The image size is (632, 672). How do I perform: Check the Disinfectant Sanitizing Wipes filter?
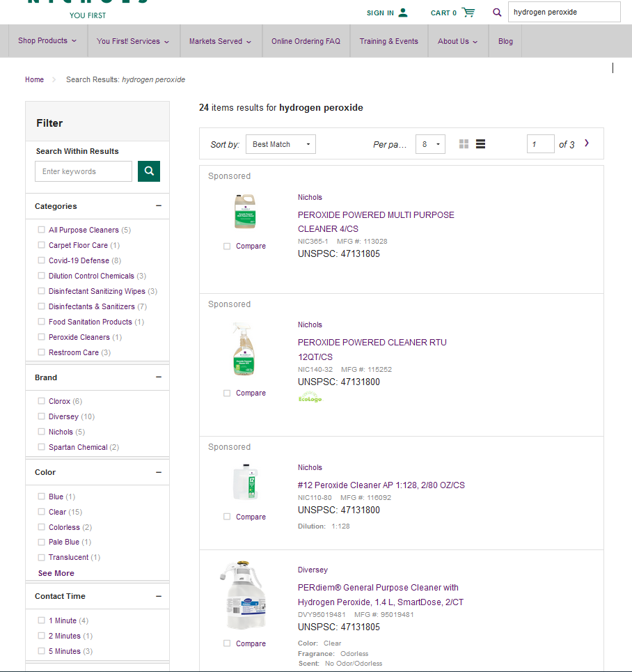click(42, 291)
